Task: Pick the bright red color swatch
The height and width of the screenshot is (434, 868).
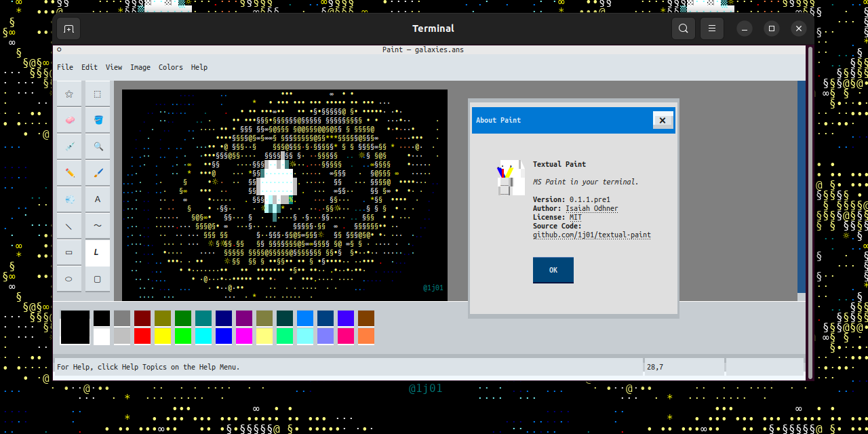Action: (x=142, y=336)
